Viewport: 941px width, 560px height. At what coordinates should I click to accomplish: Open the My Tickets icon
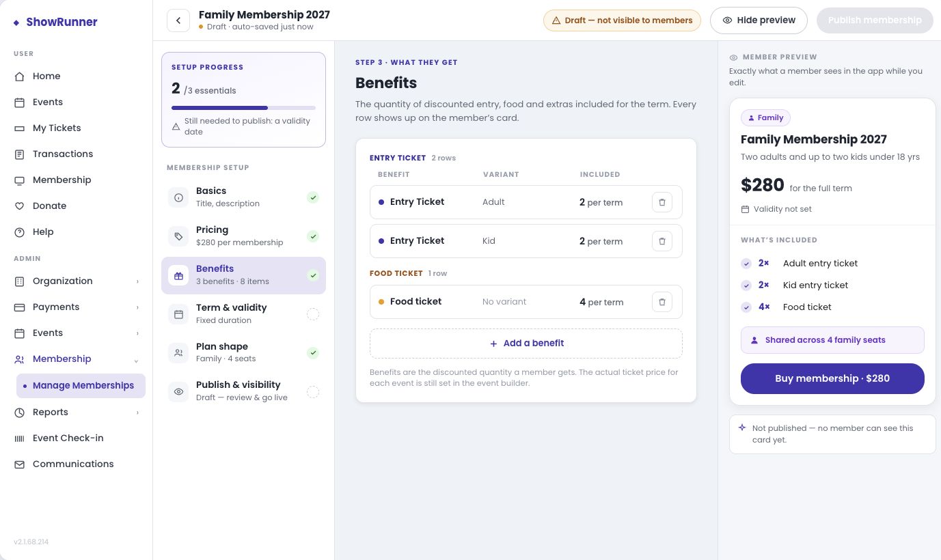(20, 128)
